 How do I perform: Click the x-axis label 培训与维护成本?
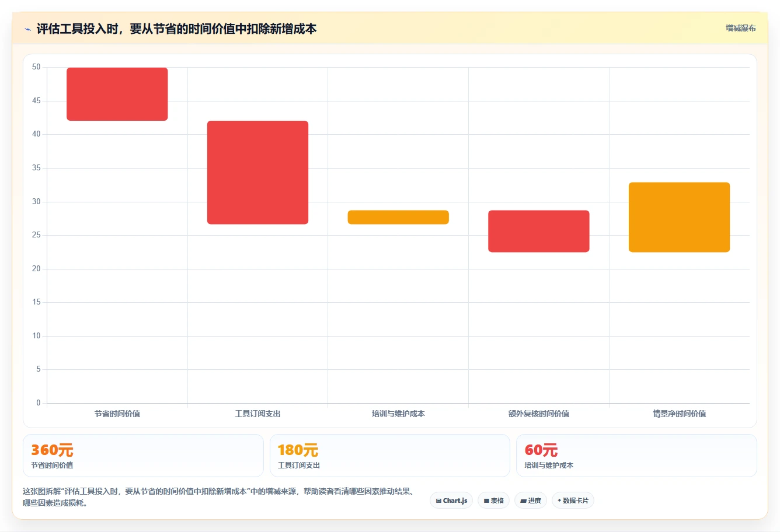tap(398, 414)
